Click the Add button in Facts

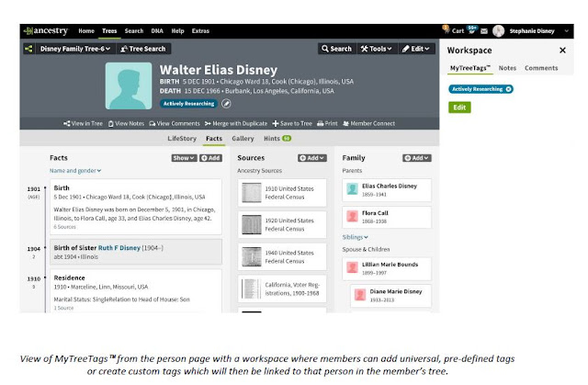pos(210,158)
